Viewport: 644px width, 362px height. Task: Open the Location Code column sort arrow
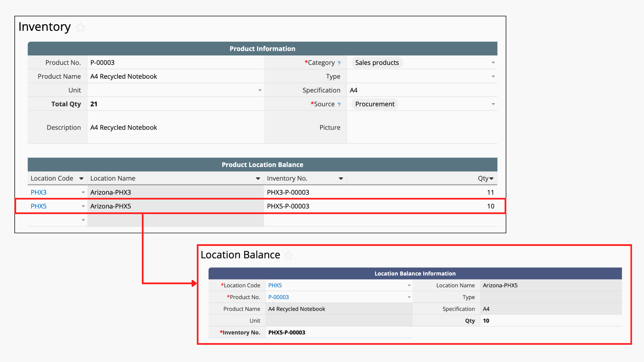[x=81, y=178]
